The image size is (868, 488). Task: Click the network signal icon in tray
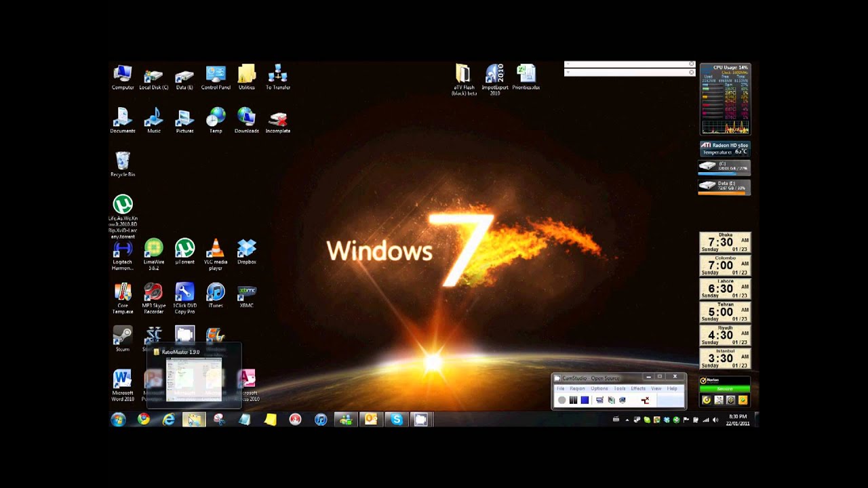tap(706, 420)
